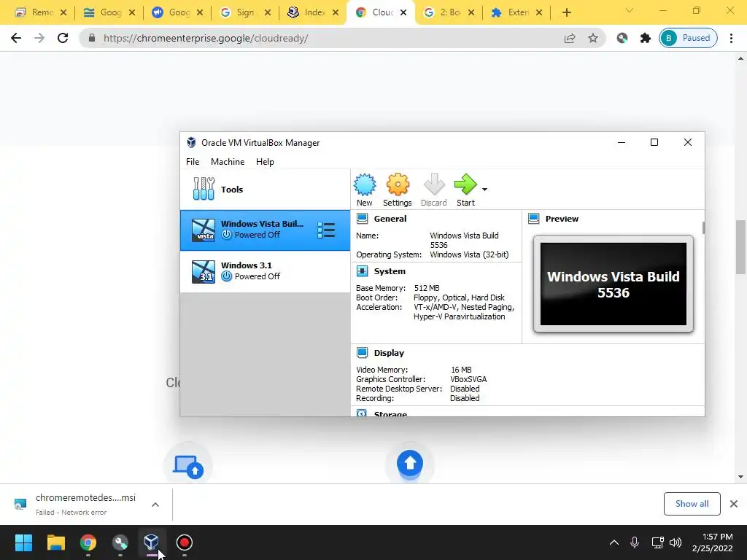
Task: Click the blue upload arrow circle icon on page
Action: 410,462
